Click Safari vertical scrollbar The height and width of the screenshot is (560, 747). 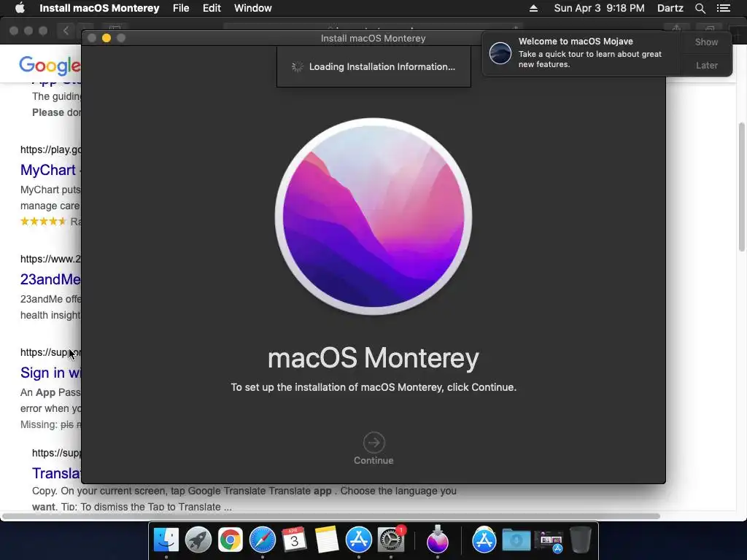pyautogui.click(x=742, y=187)
